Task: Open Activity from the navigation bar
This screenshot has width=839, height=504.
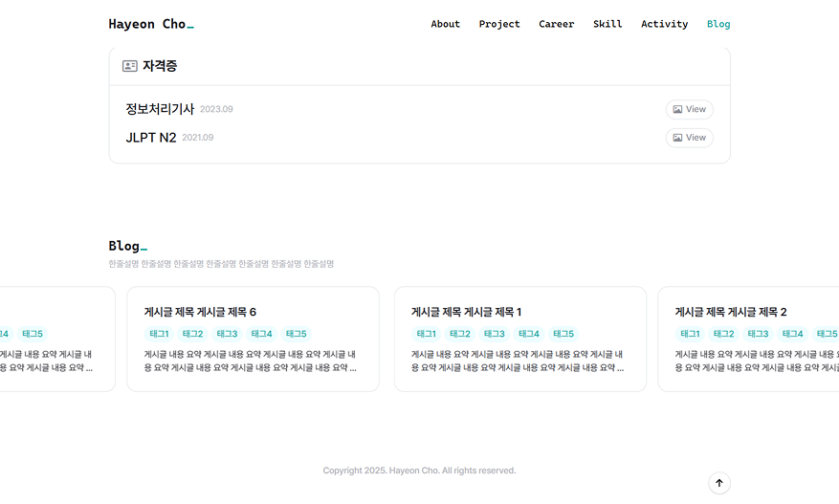Action: 664,24
